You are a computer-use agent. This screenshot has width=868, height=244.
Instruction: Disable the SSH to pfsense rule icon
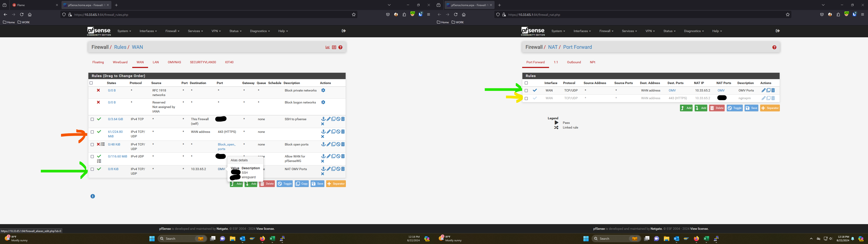[338, 119]
